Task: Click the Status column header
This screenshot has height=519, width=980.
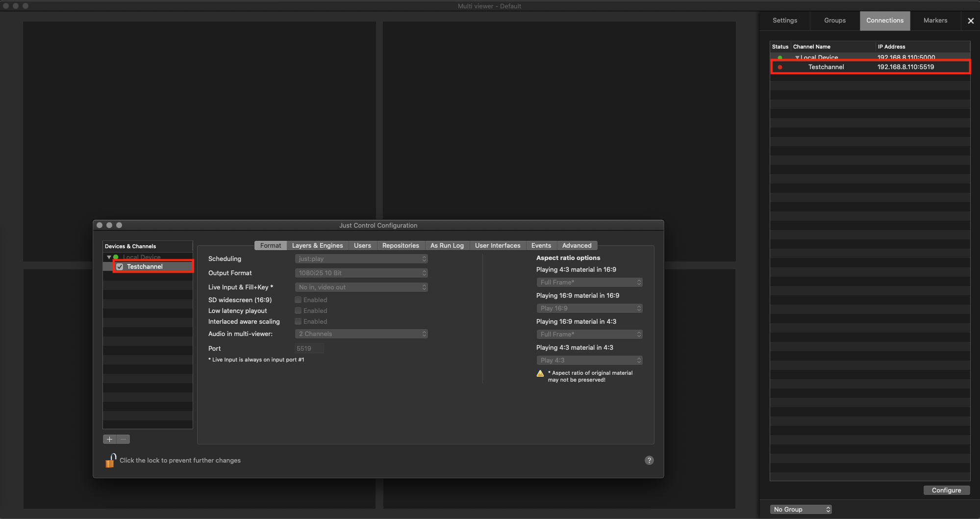Action: (780, 47)
